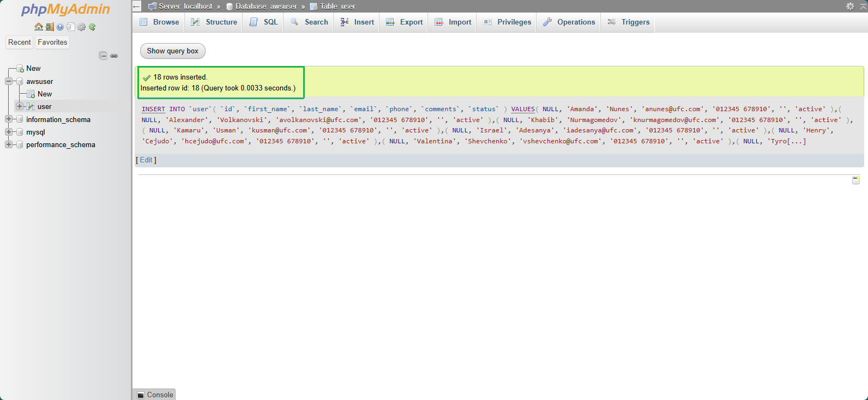868x400 pixels.
Task: Click the VALUES keyword in the query
Action: pyautogui.click(x=523, y=110)
